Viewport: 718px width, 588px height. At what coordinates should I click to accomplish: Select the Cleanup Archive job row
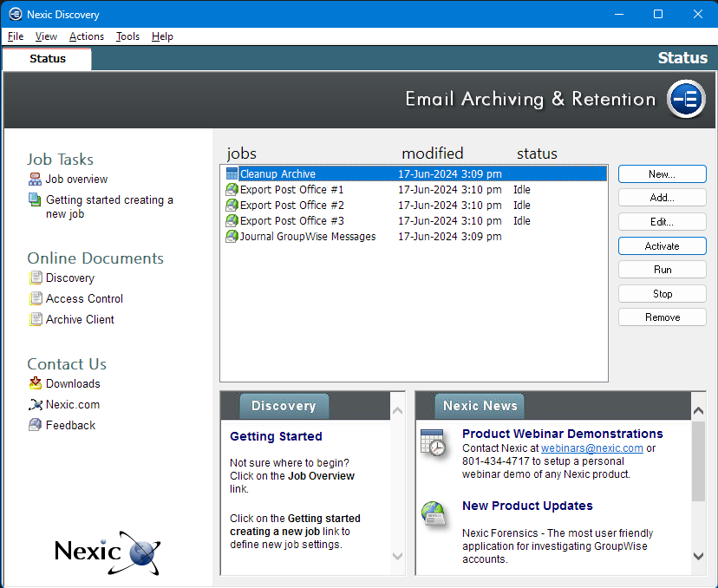(415, 174)
